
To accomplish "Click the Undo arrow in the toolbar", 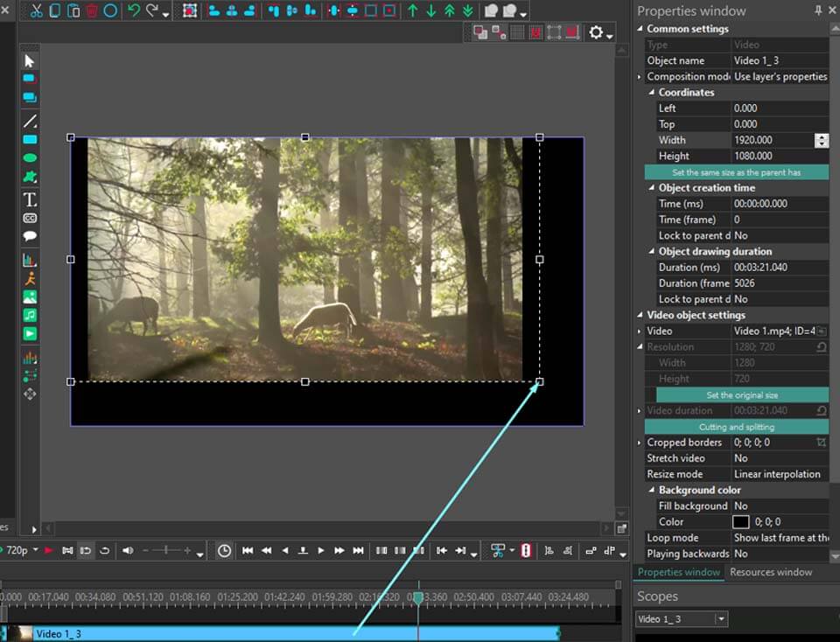I will point(134,10).
